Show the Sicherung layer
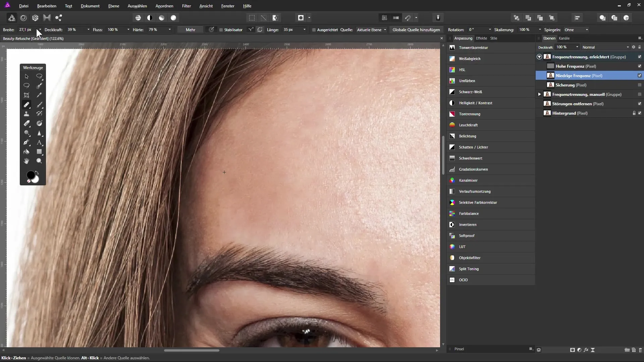This screenshot has width=644, height=362. [x=640, y=85]
